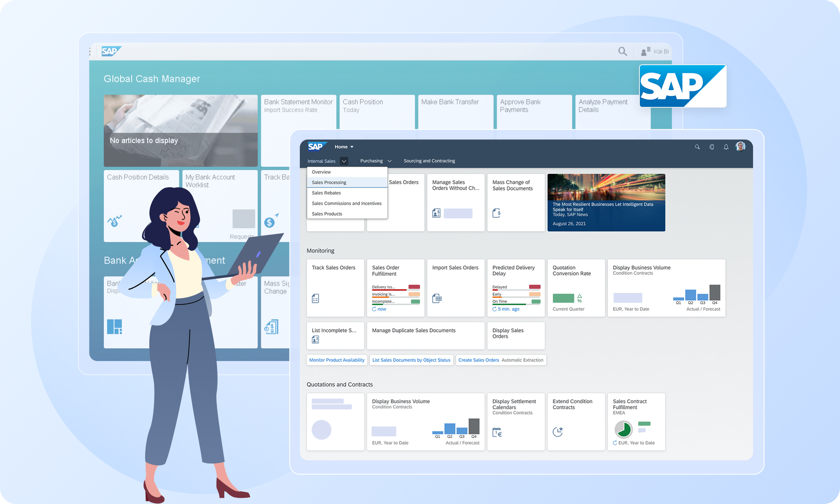Open the user avatar photo menu
The width and height of the screenshot is (840, 504).
(740, 146)
